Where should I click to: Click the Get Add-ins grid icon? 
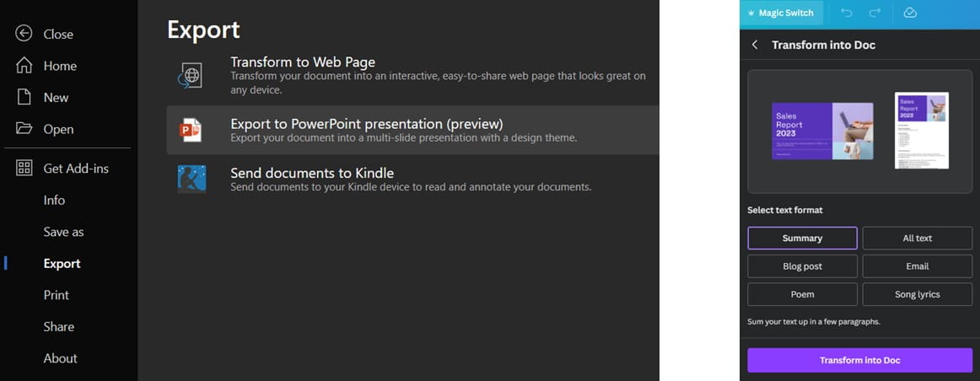coord(24,168)
